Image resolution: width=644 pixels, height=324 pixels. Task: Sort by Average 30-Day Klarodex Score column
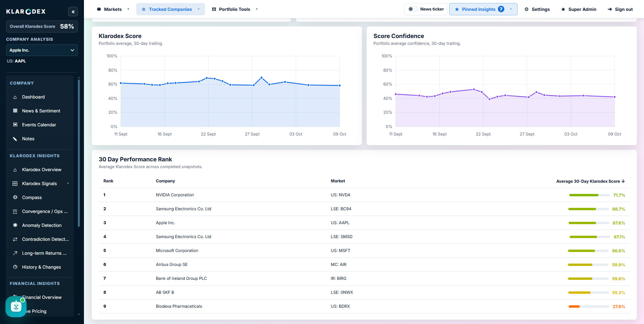pos(591,181)
